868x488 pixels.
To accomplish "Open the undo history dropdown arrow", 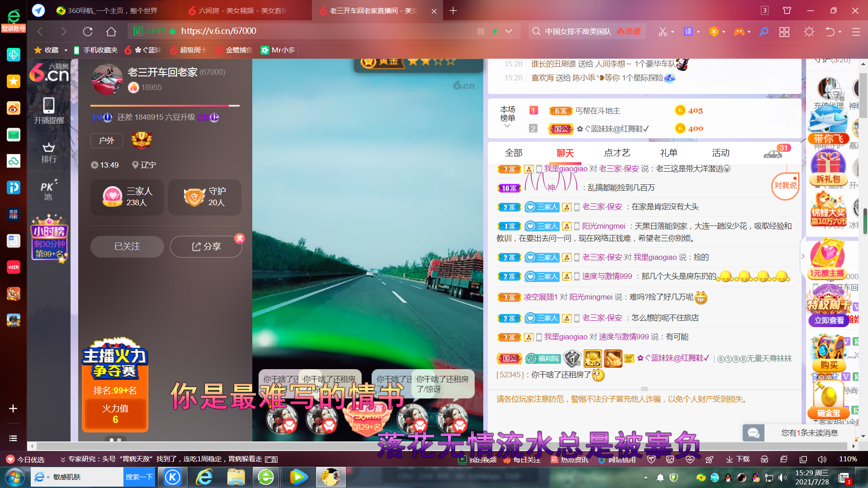I will tap(840, 32).
